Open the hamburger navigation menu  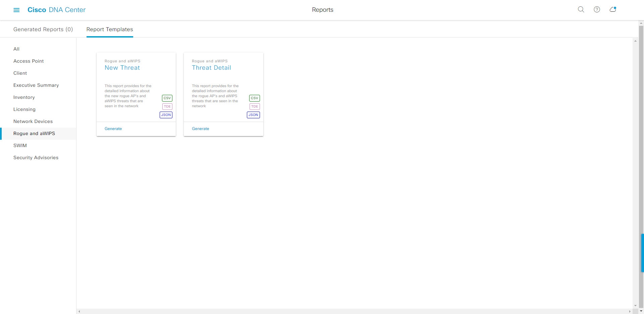point(16,10)
